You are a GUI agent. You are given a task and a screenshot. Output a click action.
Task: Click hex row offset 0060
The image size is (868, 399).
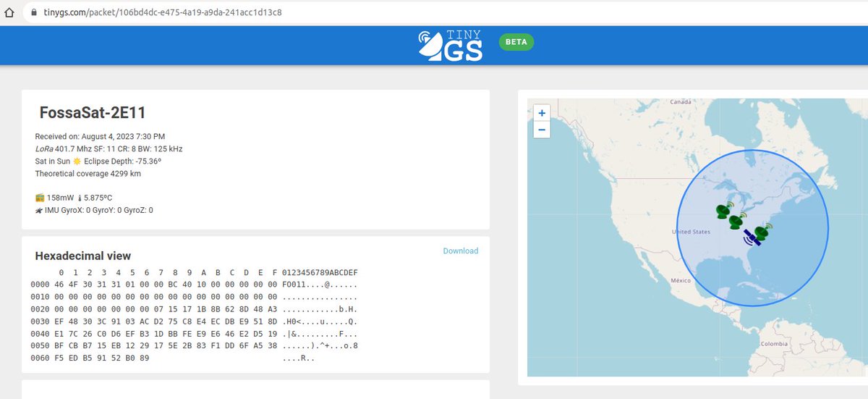tap(41, 358)
